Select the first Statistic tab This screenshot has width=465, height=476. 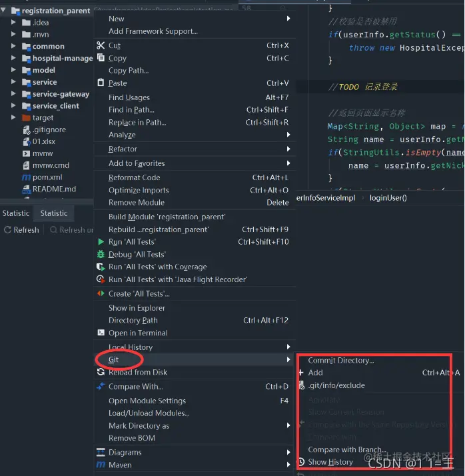pyautogui.click(x=16, y=213)
